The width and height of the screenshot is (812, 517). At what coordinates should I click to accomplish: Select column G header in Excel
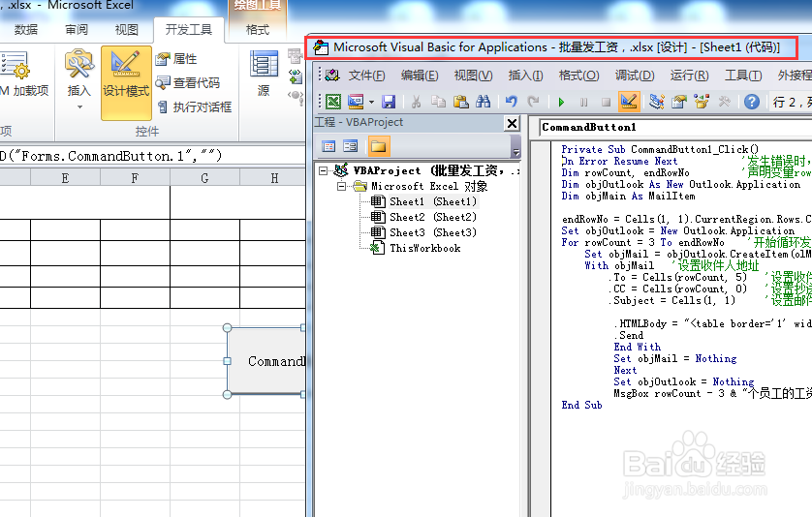(205, 178)
